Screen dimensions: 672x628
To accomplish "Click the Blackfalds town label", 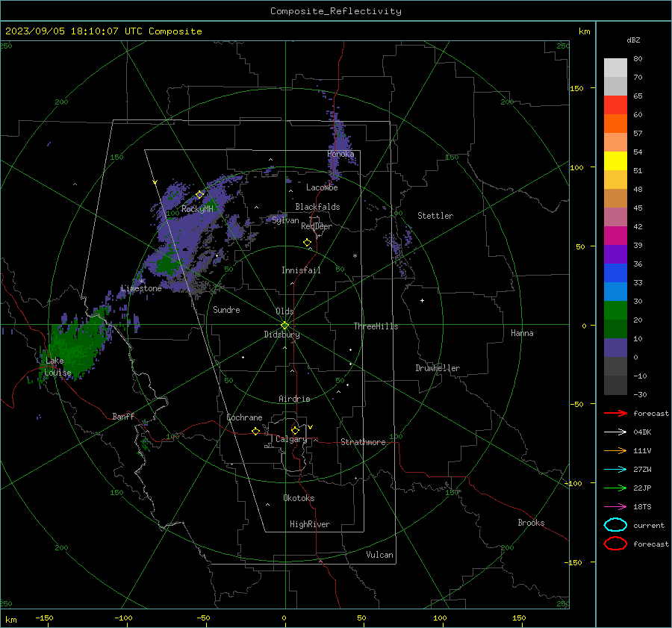I will pos(317,207).
